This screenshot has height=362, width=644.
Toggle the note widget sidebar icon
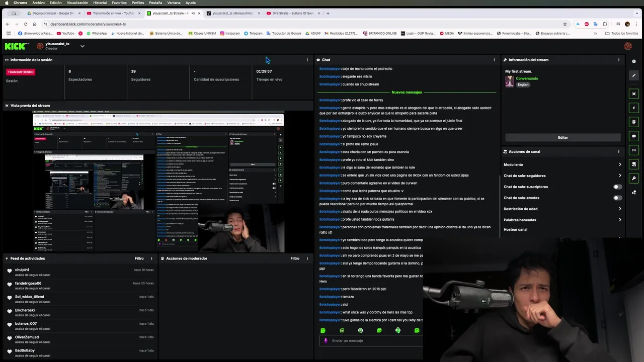(634, 122)
